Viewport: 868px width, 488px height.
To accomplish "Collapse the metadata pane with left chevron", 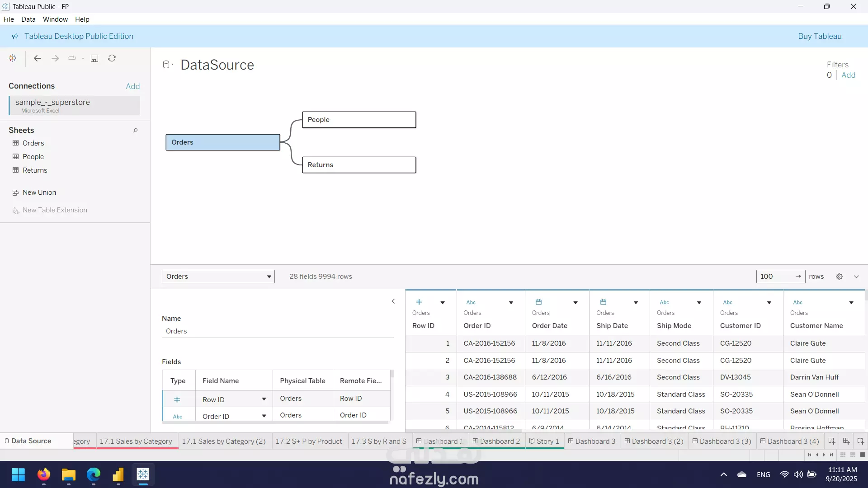I will pyautogui.click(x=393, y=301).
